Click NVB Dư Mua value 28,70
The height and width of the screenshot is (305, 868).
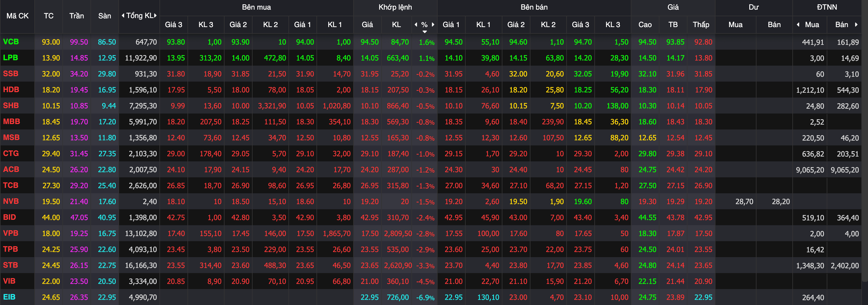click(x=744, y=202)
